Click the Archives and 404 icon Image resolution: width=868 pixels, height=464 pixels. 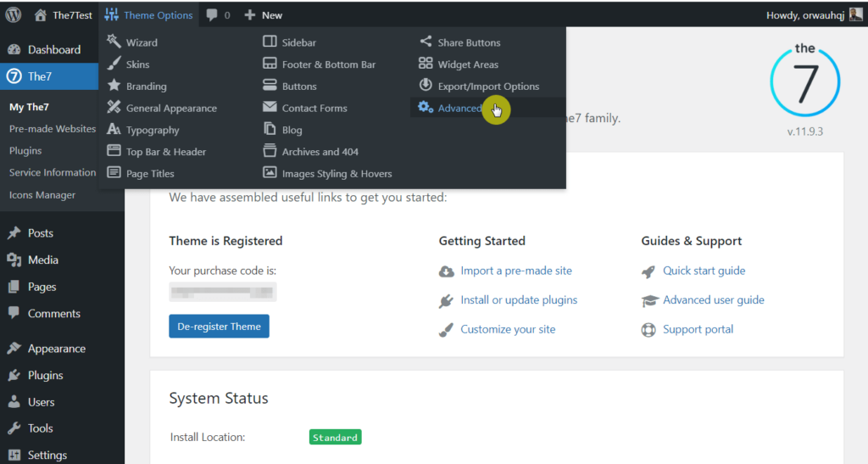[x=270, y=151]
